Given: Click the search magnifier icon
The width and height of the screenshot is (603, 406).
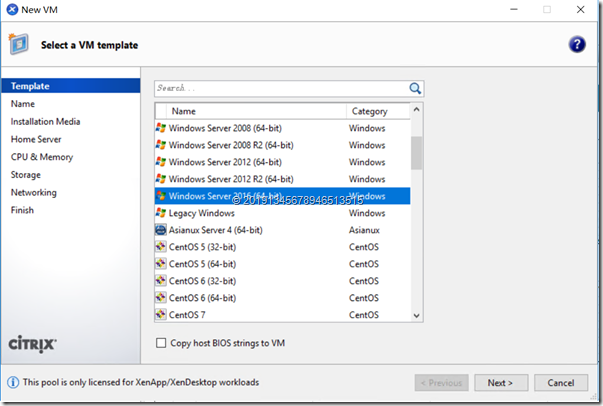Looking at the screenshot, I should pos(415,88).
